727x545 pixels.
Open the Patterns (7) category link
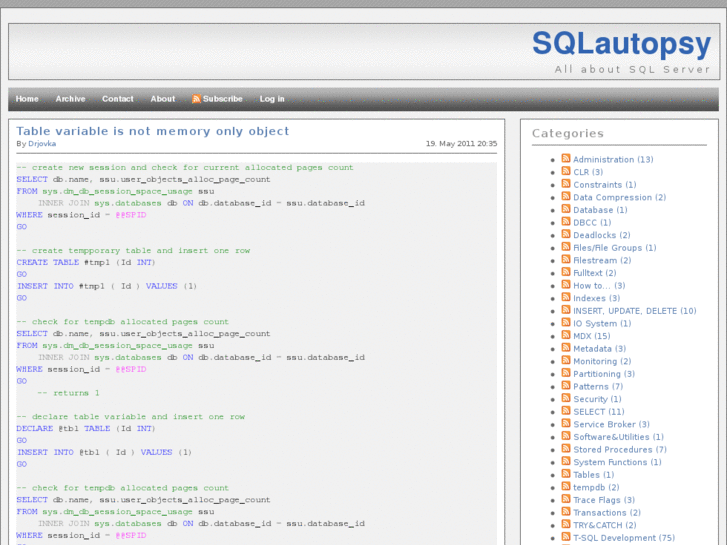pos(598,387)
